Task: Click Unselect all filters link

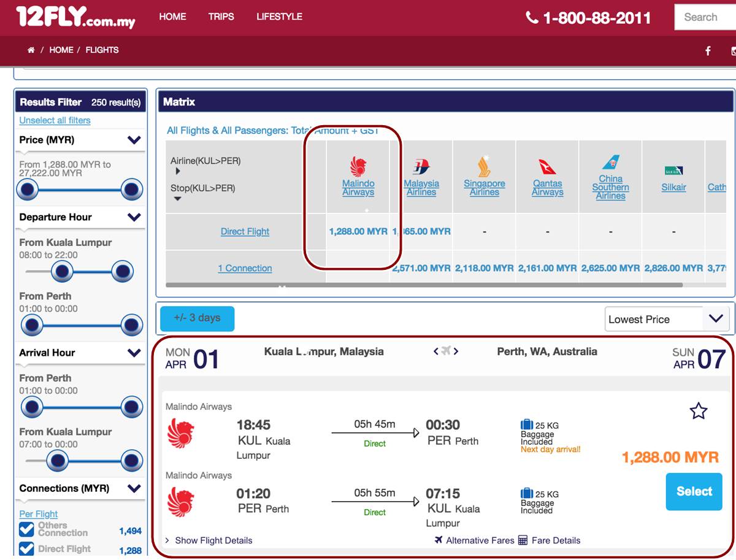Action: [55, 120]
